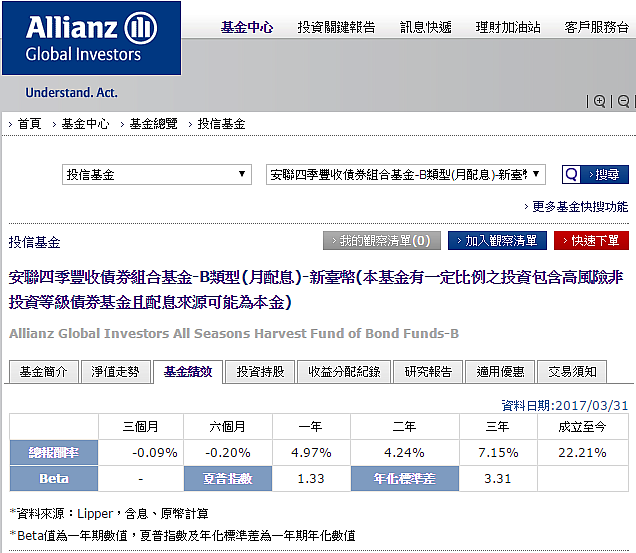
Task: Click the -0.20% six-month return value
Action: point(228,452)
